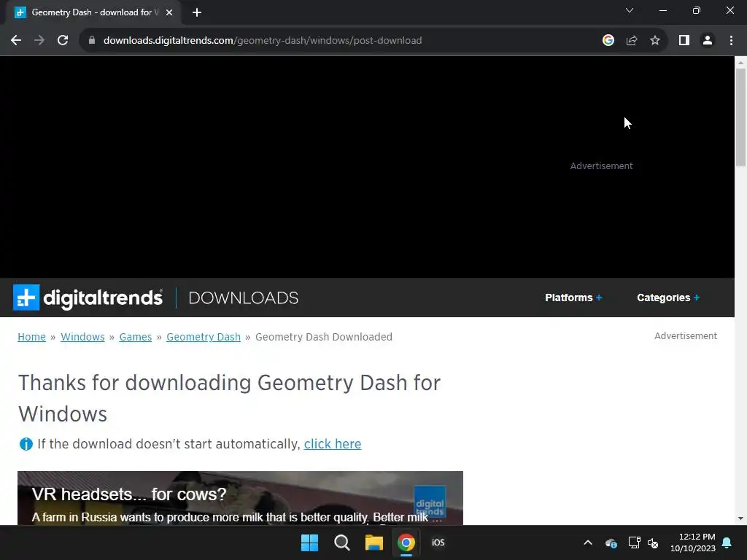The height and width of the screenshot is (560, 747).
Task: Open Windows taskbar search
Action: [x=341, y=542]
